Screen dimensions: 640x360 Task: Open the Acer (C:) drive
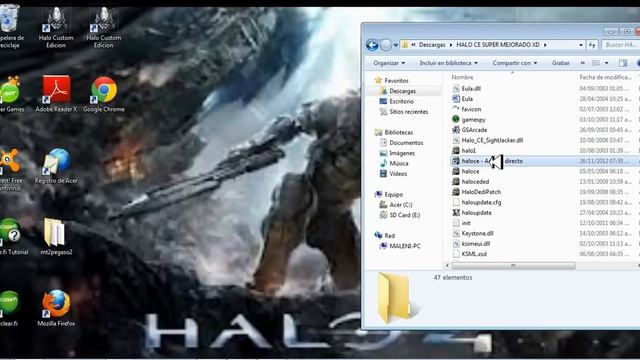point(400,205)
